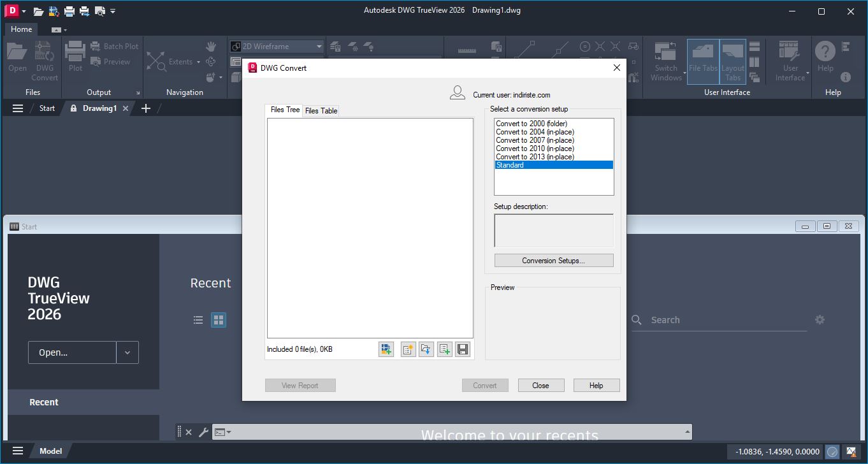The height and width of the screenshot is (464, 868).
Task: Click the open list folder icon in DWG Convert
Action: (426, 349)
